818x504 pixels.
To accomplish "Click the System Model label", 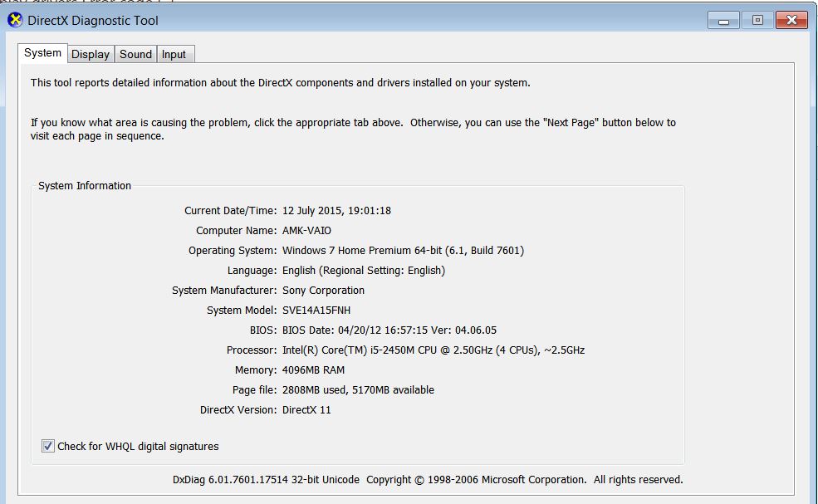I will point(242,310).
